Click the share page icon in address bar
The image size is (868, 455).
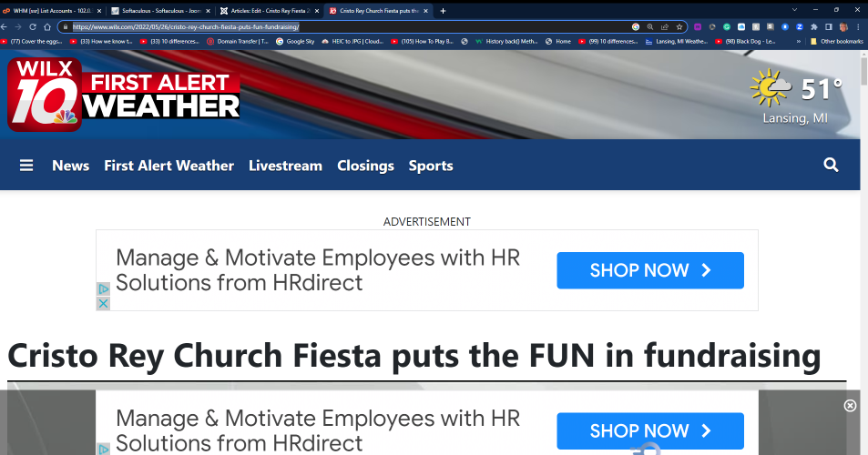click(664, 26)
